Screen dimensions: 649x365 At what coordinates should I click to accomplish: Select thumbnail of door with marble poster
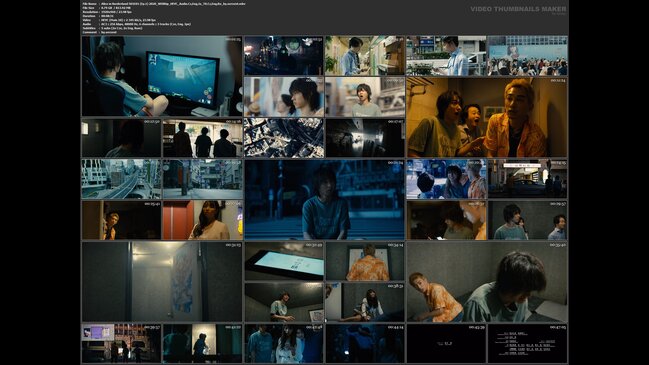click(162, 282)
